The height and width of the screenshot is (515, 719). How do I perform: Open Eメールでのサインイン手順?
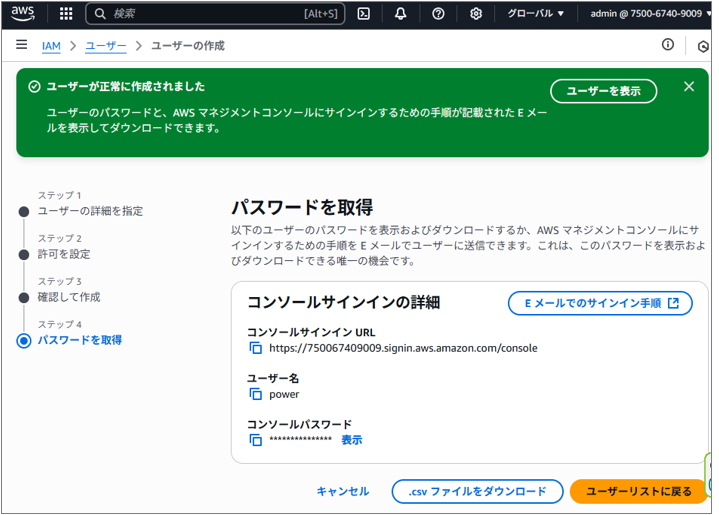pos(600,303)
